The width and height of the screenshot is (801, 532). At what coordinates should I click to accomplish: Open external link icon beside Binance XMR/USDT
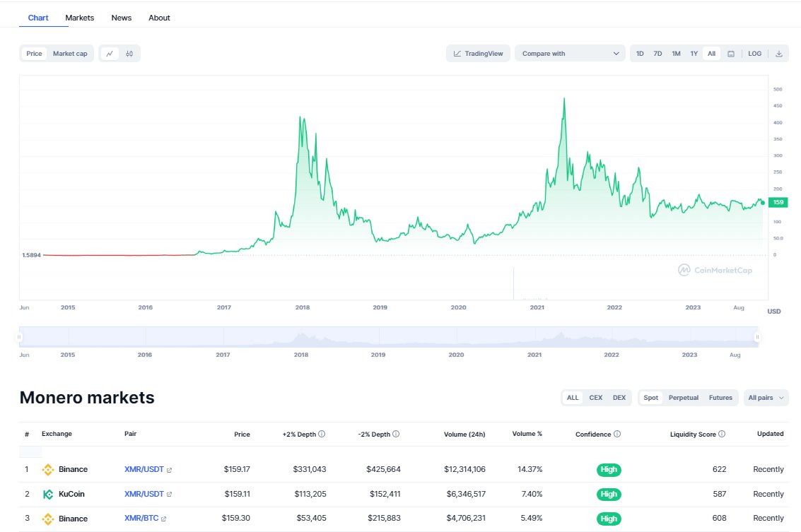(169, 471)
